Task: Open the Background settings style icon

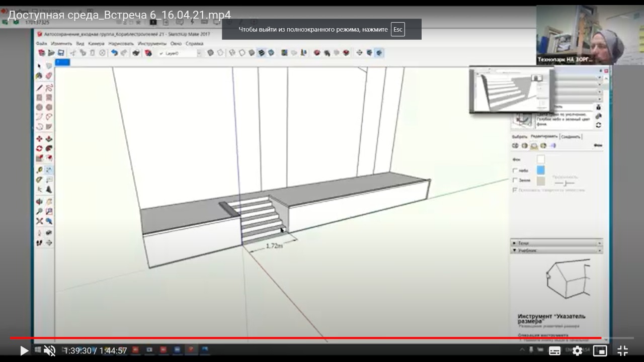Action: 534,146
